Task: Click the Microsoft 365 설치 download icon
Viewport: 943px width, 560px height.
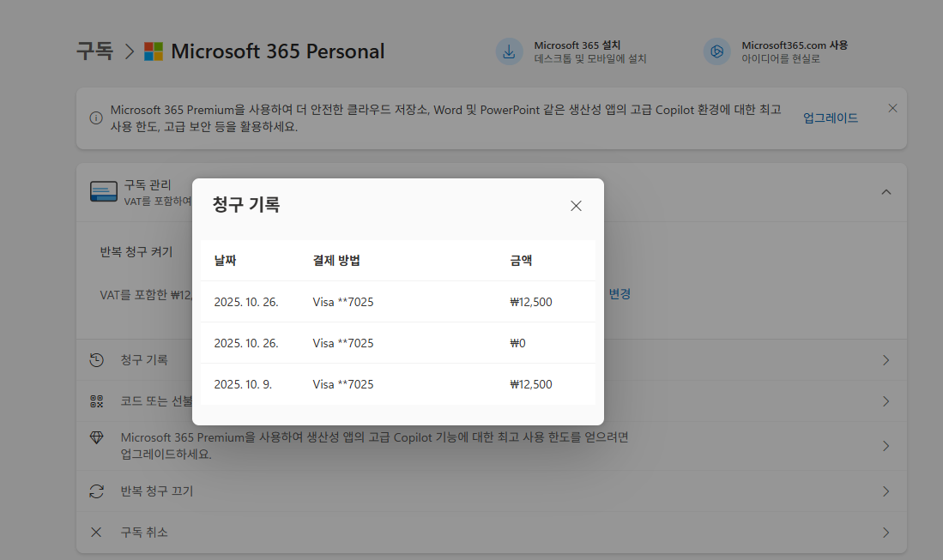Action: (x=509, y=51)
